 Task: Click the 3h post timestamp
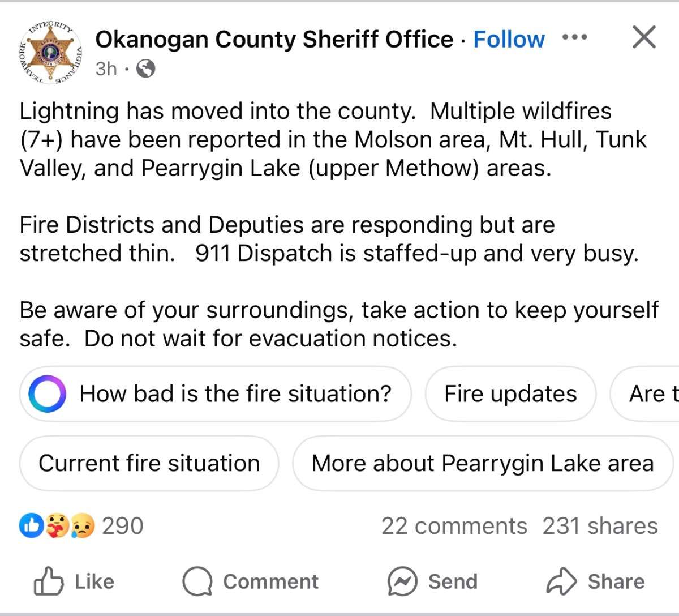(106, 69)
